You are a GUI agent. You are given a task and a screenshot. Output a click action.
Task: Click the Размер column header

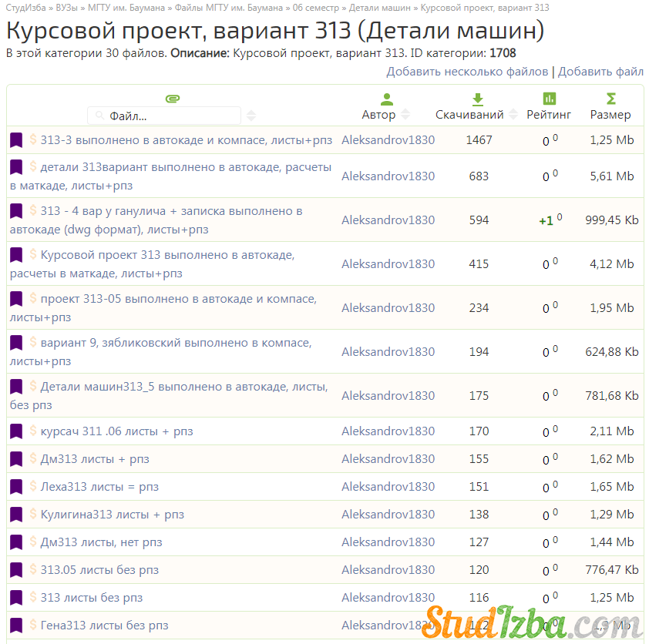(610, 115)
